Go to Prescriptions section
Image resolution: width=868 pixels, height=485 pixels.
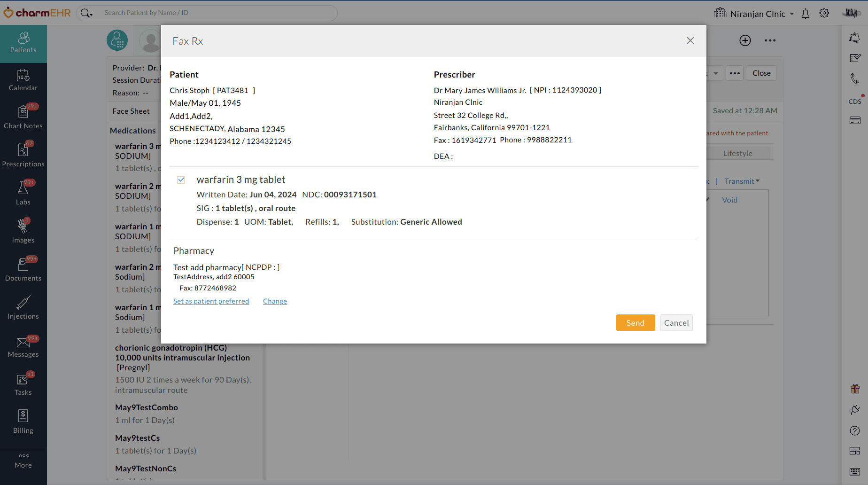click(x=23, y=155)
